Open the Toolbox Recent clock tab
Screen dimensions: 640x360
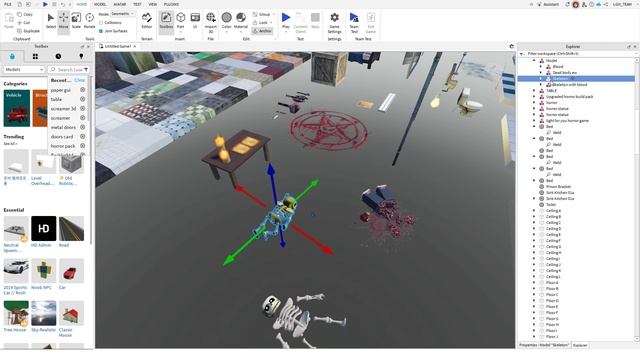[58, 56]
